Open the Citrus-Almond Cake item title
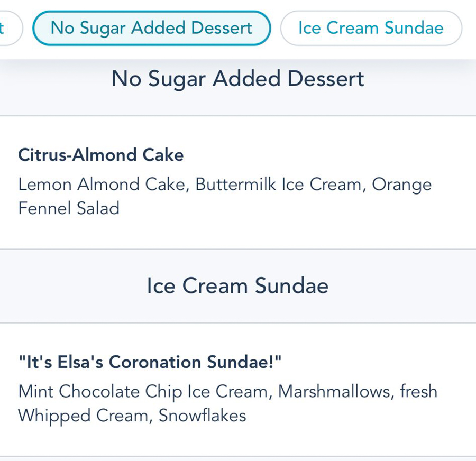This screenshot has height=461, width=476. tap(100, 155)
